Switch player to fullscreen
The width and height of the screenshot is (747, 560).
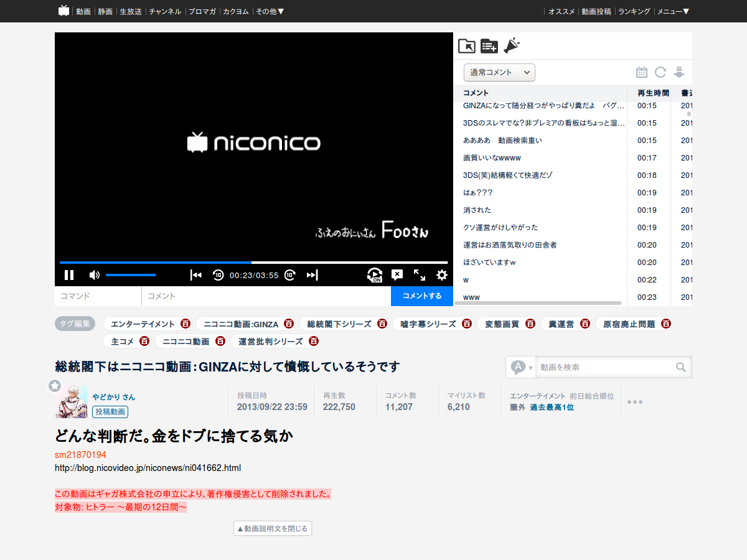420,275
